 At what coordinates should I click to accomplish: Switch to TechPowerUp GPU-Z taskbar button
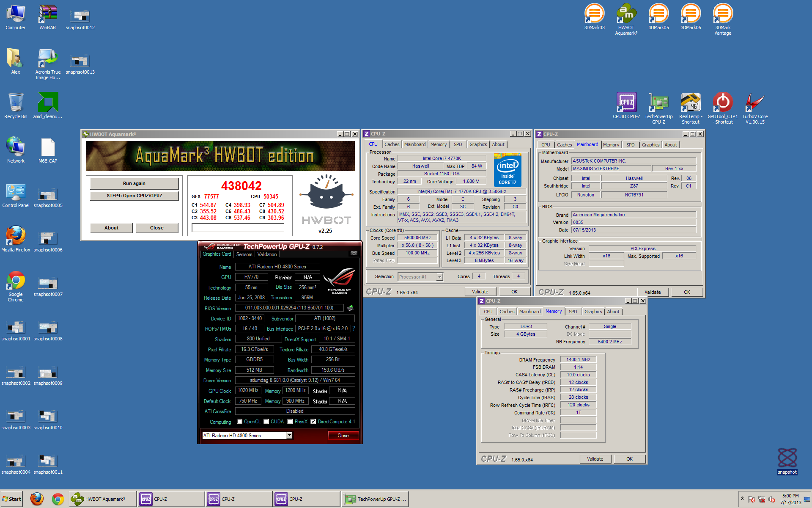tap(376, 499)
